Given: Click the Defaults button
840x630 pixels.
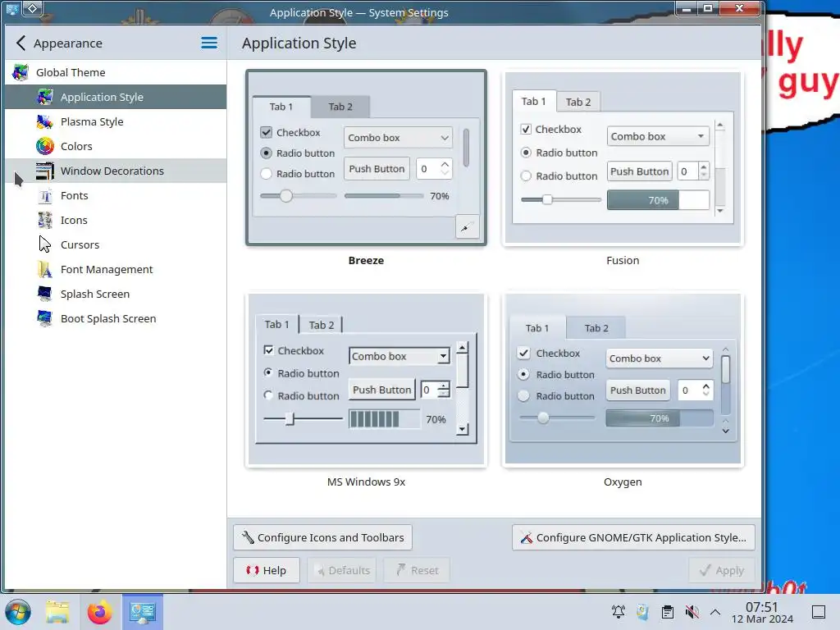Looking at the screenshot, I should pos(342,571).
